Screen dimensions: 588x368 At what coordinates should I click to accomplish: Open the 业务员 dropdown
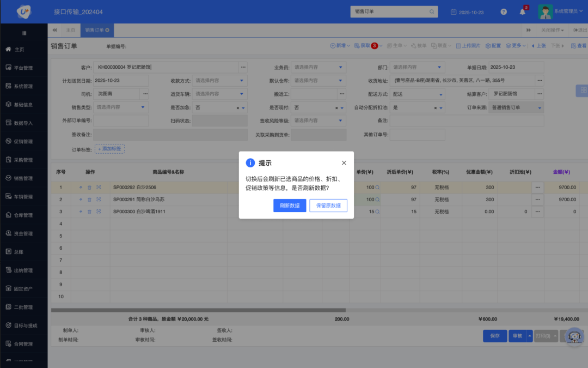pos(341,67)
